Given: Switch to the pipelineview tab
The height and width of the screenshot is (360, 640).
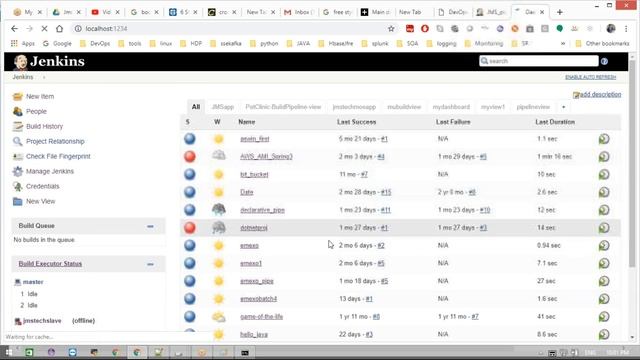Looking at the screenshot, I should point(533,107).
